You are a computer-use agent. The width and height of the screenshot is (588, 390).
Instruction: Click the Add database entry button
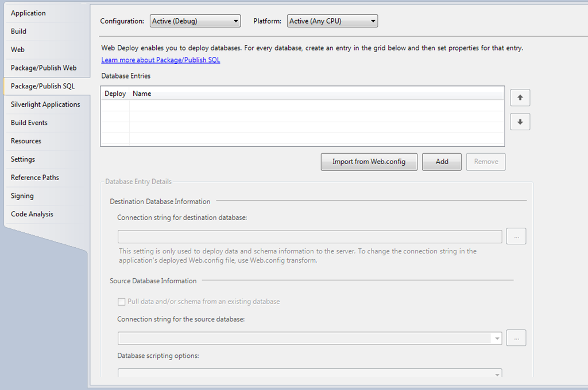(x=442, y=162)
